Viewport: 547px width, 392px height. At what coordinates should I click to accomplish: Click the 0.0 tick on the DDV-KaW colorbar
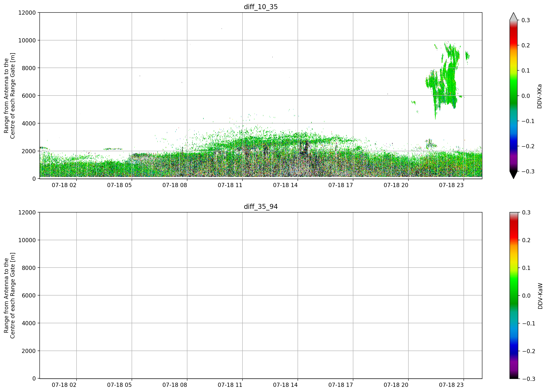pyautogui.click(x=526, y=295)
